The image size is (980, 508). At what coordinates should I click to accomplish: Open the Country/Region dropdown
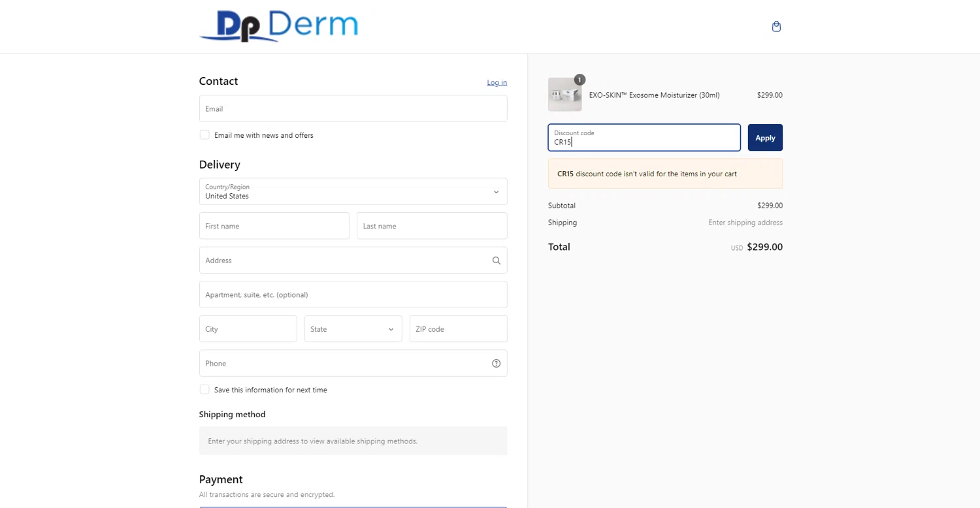point(353,192)
